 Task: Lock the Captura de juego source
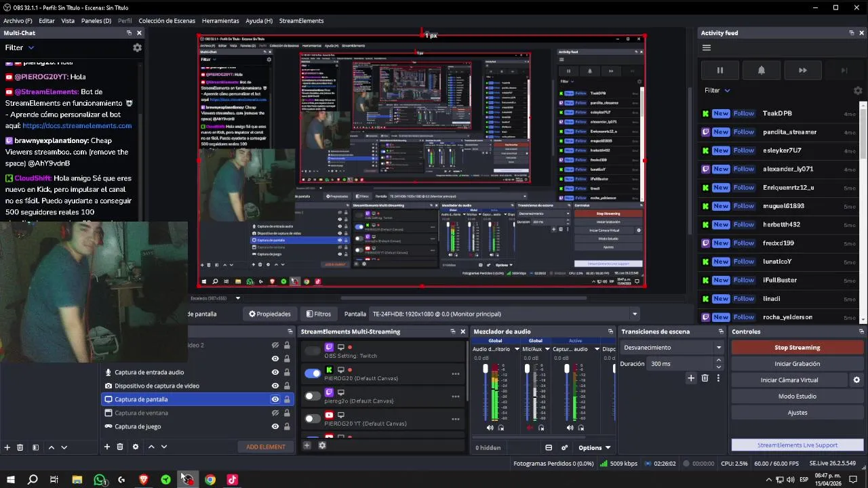[287, 426]
